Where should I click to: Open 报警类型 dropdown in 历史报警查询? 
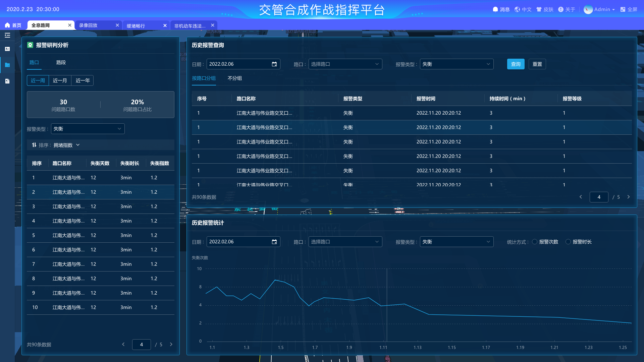pos(457,64)
